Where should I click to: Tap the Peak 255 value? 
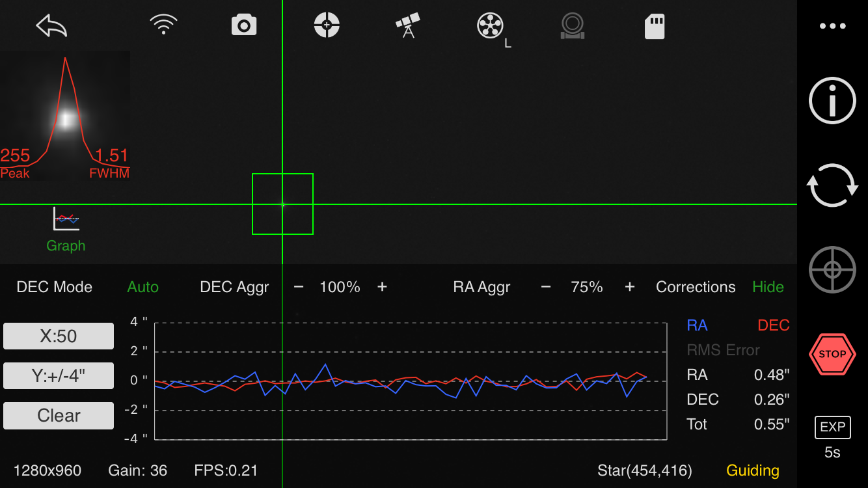tap(15, 156)
